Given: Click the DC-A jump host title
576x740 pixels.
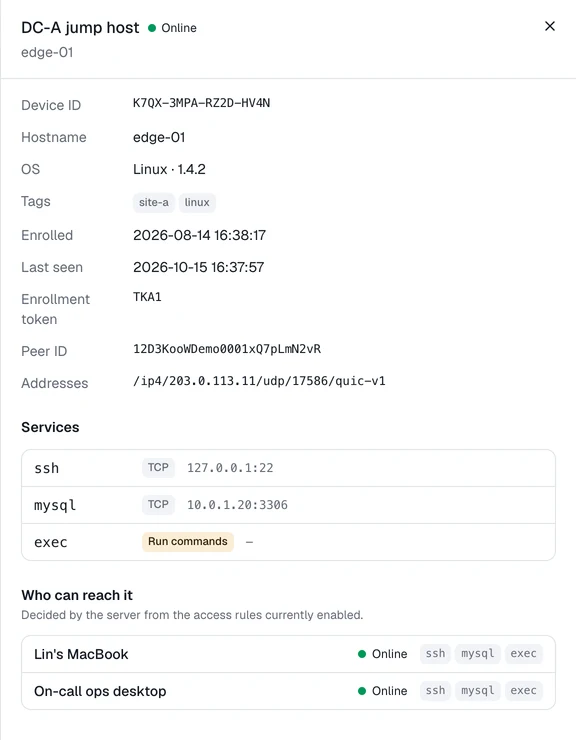Looking at the screenshot, I should click(x=80, y=27).
